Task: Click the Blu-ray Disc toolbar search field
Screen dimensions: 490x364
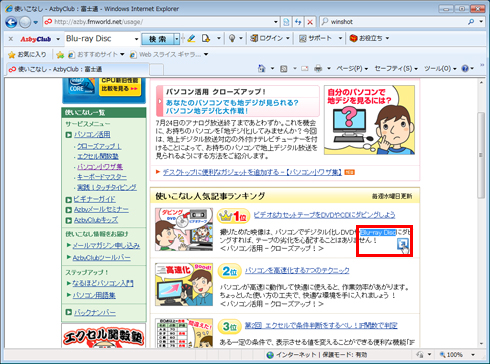Action: [x=98, y=39]
